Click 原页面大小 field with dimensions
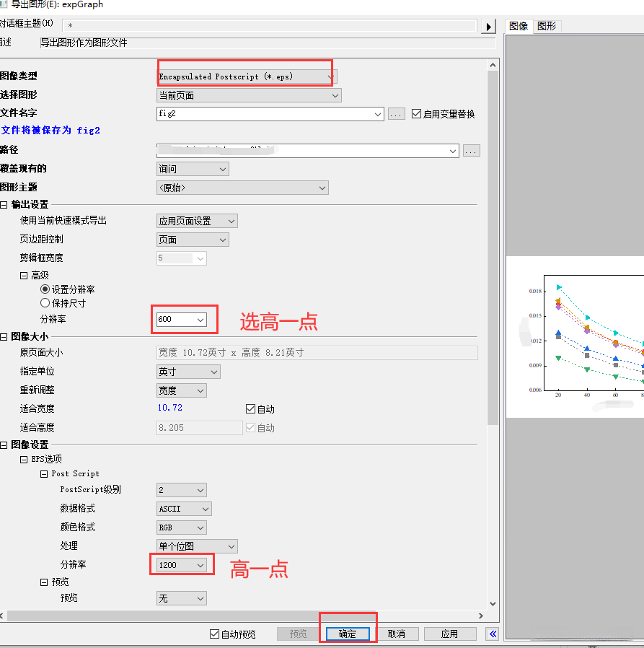The image size is (644, 648). pos(317,353)
